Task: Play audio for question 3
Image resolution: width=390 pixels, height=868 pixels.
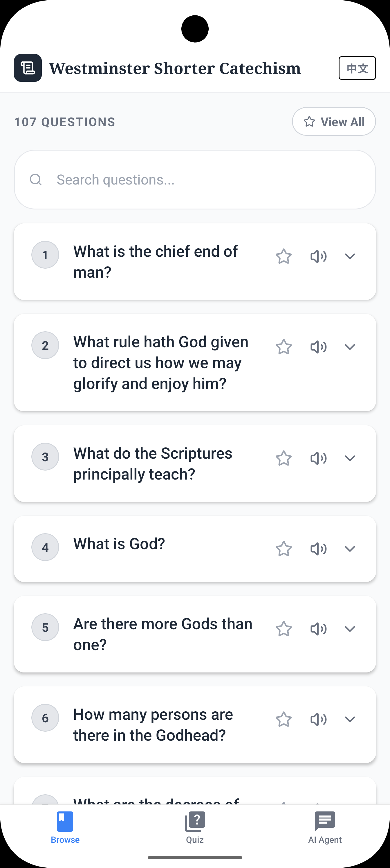Action: point(318,458)
